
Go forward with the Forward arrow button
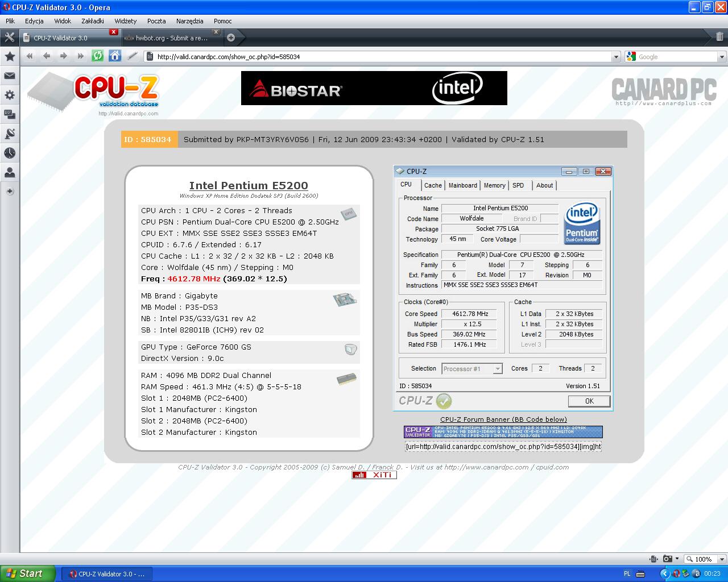coord(64,56)
